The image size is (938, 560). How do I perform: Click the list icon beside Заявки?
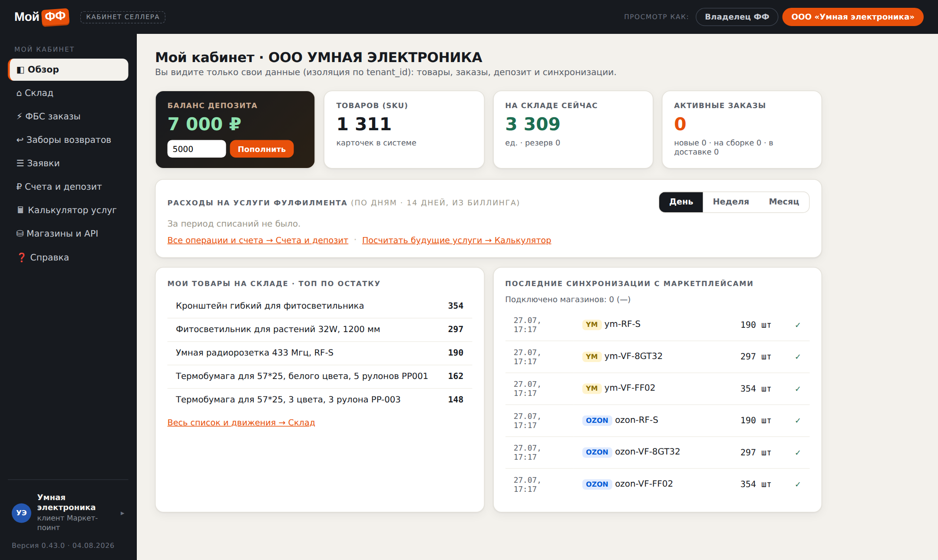[20, 163]
